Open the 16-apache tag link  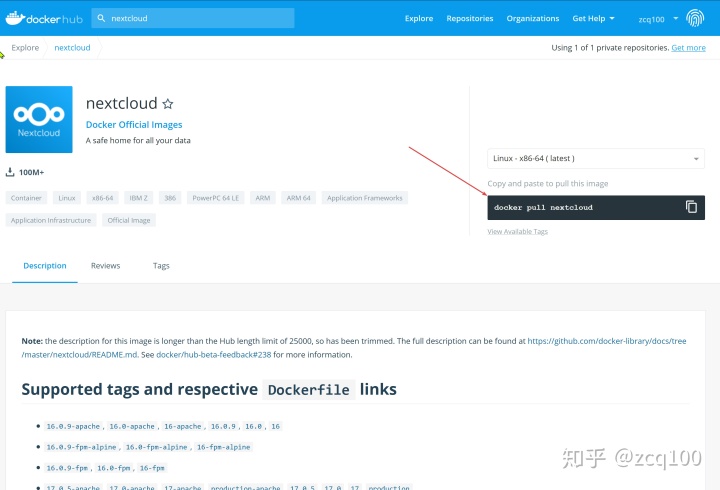183,426
